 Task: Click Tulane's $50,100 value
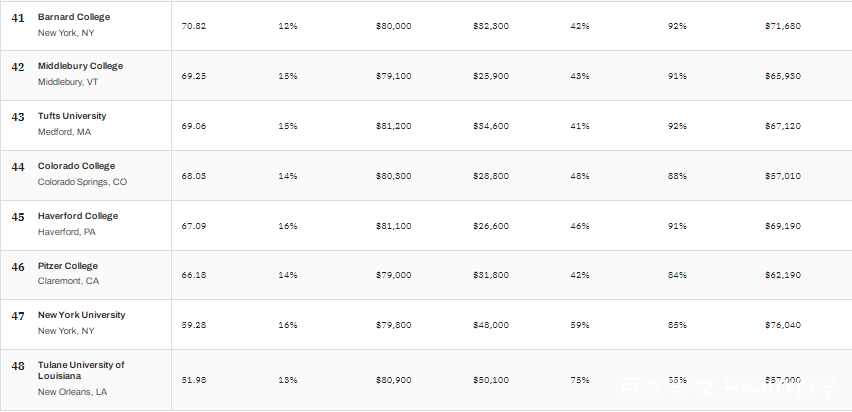click(491, 380)
